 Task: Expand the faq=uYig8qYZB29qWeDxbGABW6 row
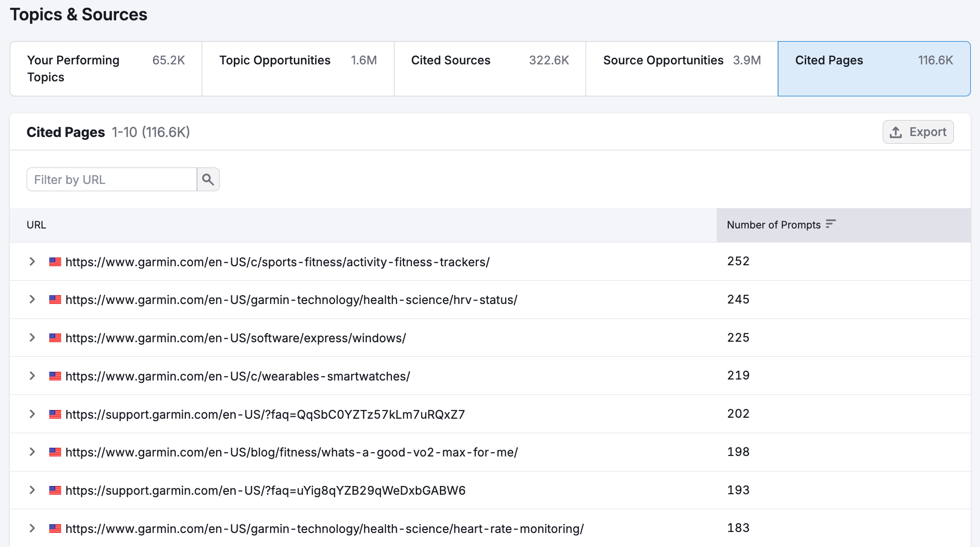coord(32,490)
